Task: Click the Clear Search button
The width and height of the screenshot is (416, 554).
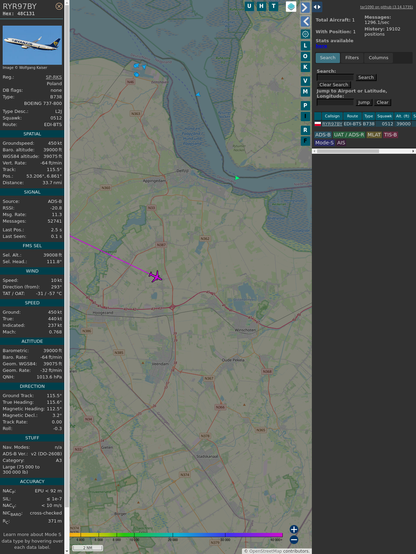Action: pyautogui.click(x=334, y=84)
